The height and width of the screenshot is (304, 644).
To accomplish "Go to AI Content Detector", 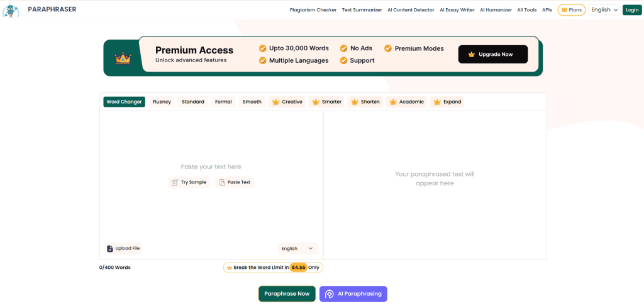I will [411, 10].
